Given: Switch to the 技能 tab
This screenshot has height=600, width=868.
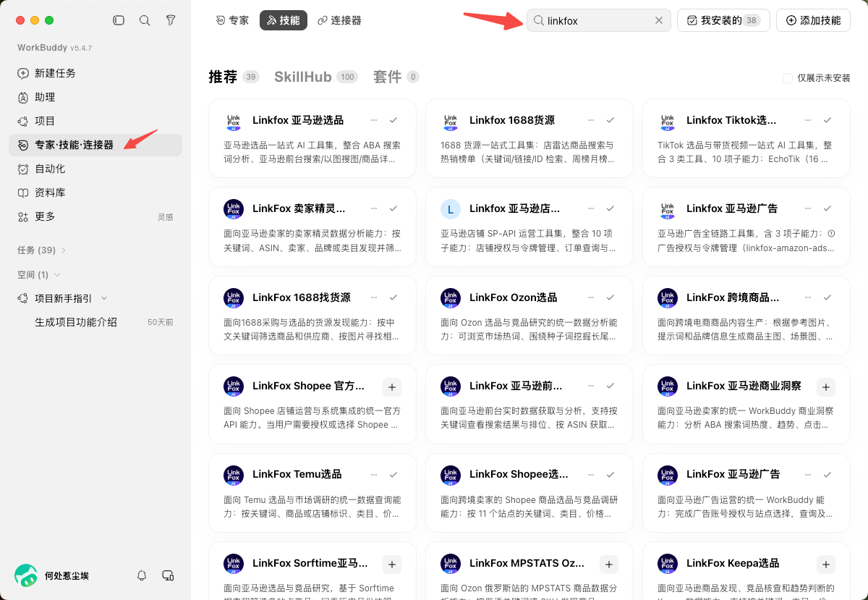Looking at the screenshot, I should [284, 20].
